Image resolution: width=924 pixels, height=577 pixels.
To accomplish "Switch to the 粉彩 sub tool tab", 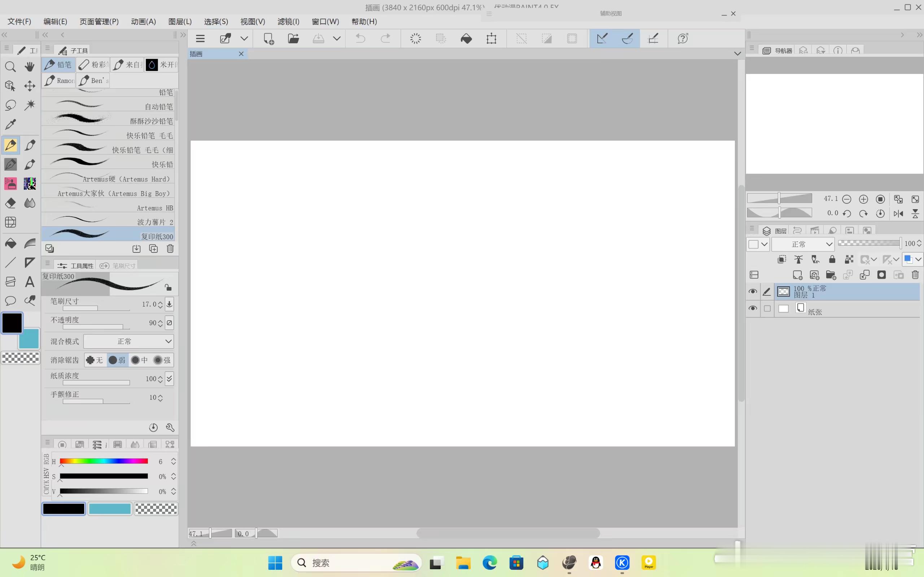I will pyautogui.click(x=93, y=65).
